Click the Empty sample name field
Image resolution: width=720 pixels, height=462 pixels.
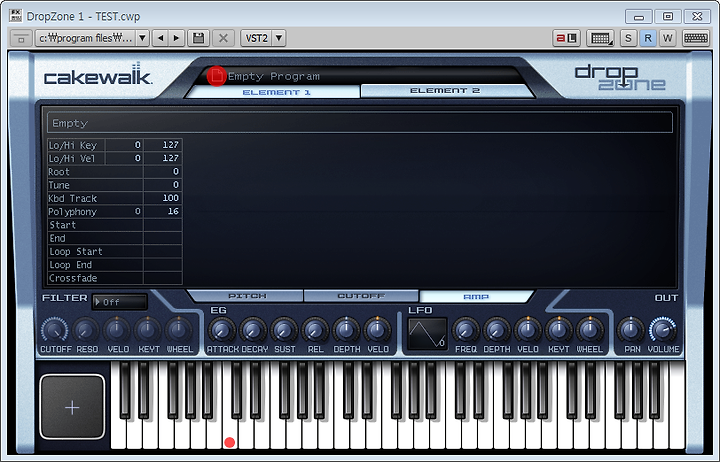click(360, 123)
